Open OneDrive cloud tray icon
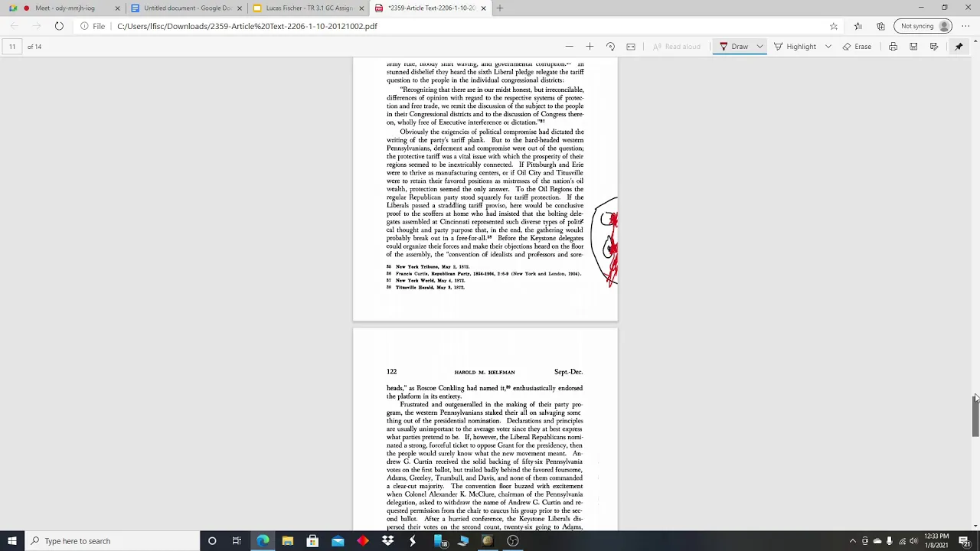 coord(877,541)
